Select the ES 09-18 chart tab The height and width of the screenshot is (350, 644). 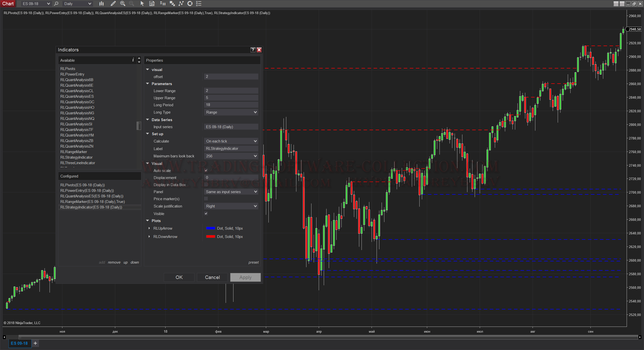[19, 343]
